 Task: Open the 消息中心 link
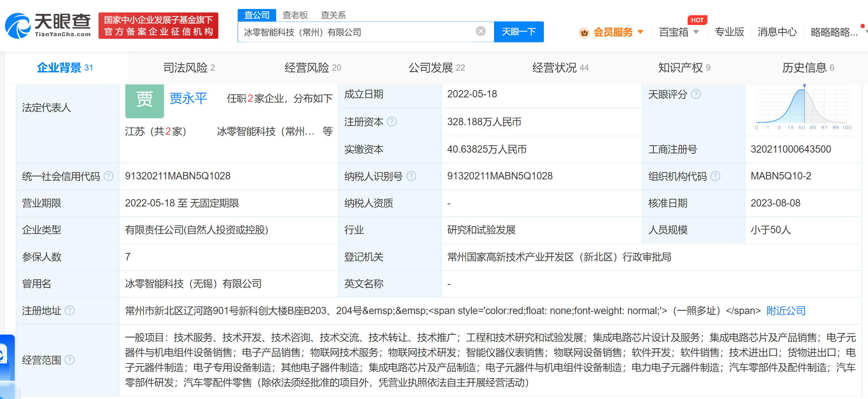click(777, 32)
